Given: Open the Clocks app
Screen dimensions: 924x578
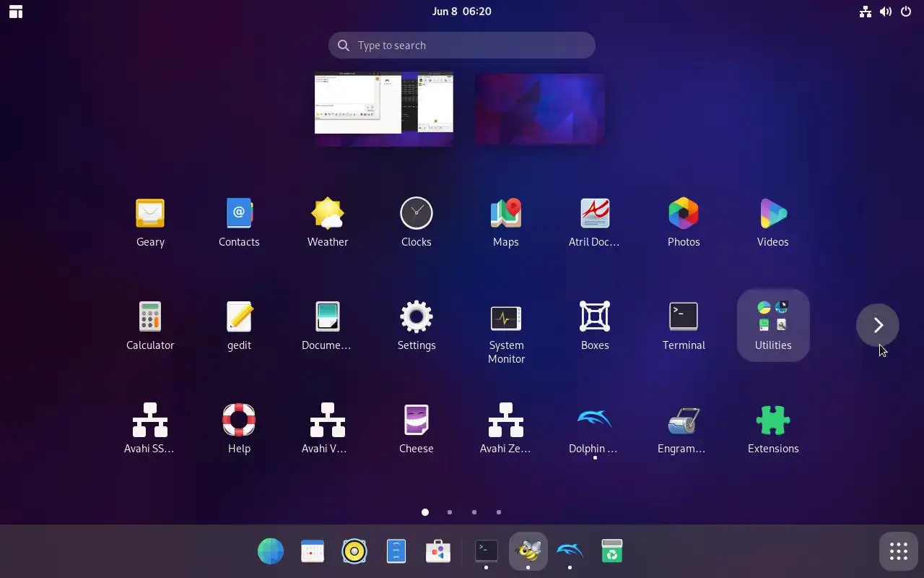Looking at the screenshot, I should click(x=417, y=223).
